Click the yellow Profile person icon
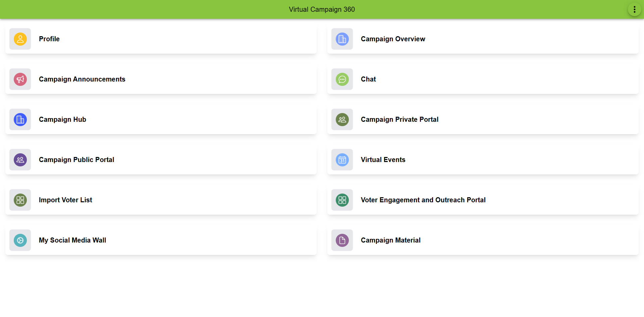This screenshot has height=317, width=644. 20,39
